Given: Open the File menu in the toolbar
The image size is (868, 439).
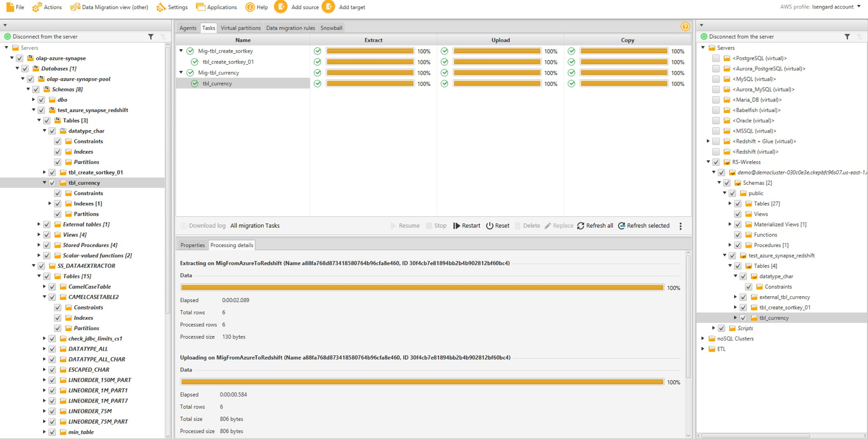Looking at the screenshot, I should point(15,7).
